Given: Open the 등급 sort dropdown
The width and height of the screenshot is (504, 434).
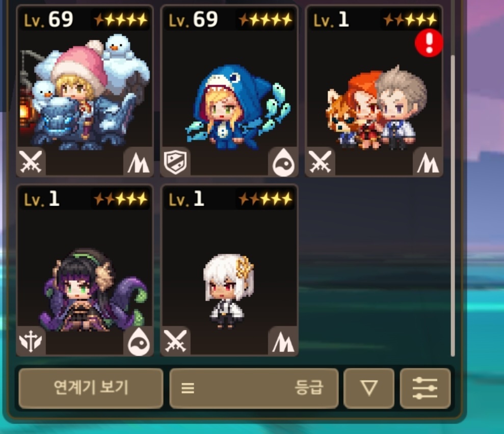Looking at the screenshot, I should point(254,388).
